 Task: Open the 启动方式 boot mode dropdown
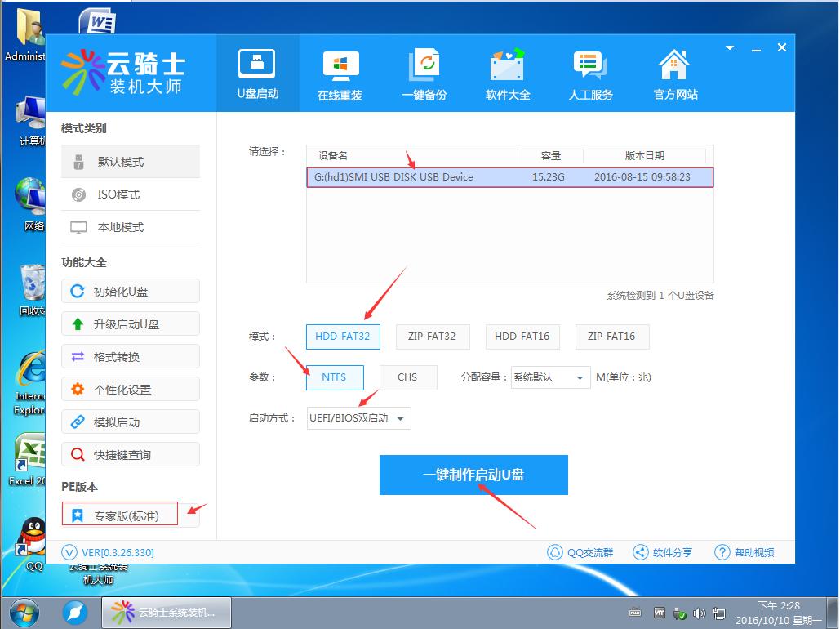tap(358, 417)
